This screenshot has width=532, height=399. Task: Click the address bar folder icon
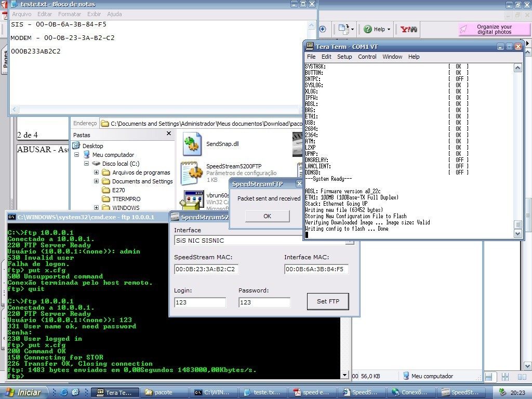click(105, 124)
